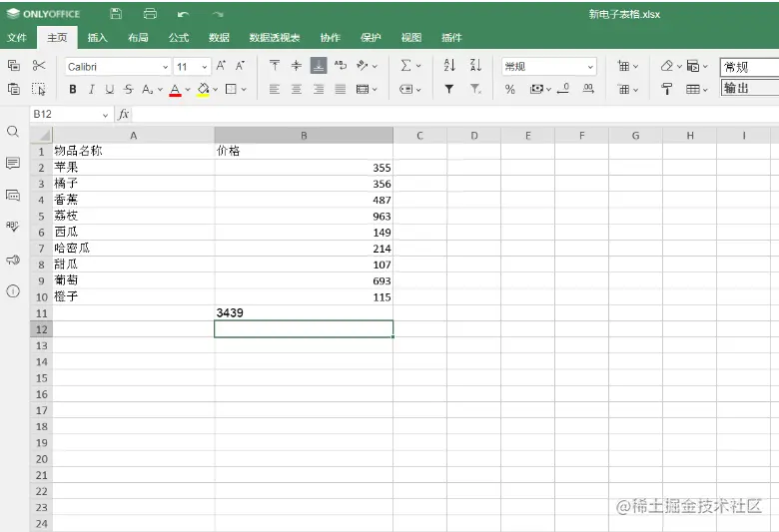Toggle wrap text
The width and height of the screenshot is (779, 532).
(341, 66)
